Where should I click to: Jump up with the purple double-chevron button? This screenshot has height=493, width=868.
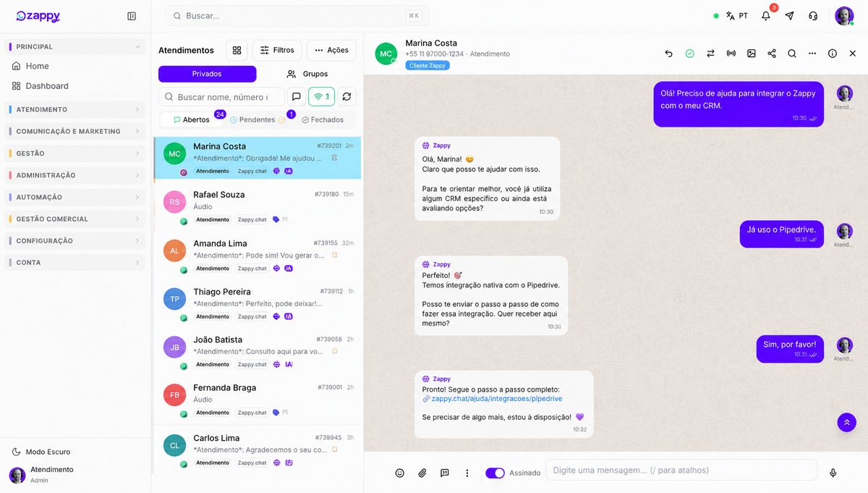(x=846, y=423)
